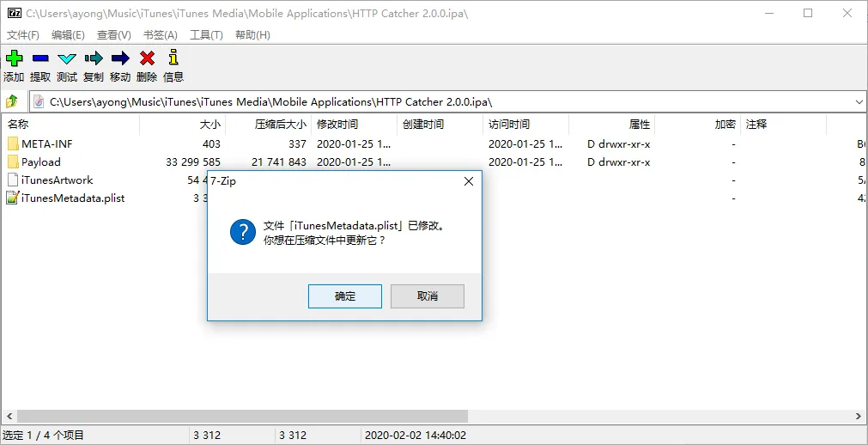Click the Copy (复制) arrow icon
Viewport: 868px width, 445px height.
[x=94, y=58]
